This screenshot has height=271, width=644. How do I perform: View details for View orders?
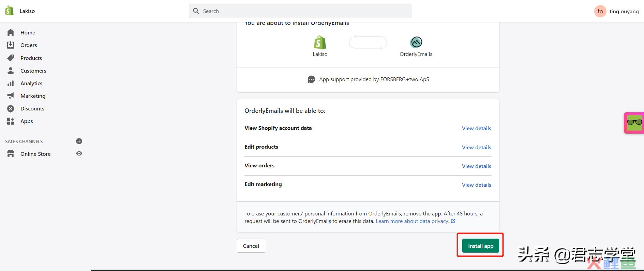[476, 166]
